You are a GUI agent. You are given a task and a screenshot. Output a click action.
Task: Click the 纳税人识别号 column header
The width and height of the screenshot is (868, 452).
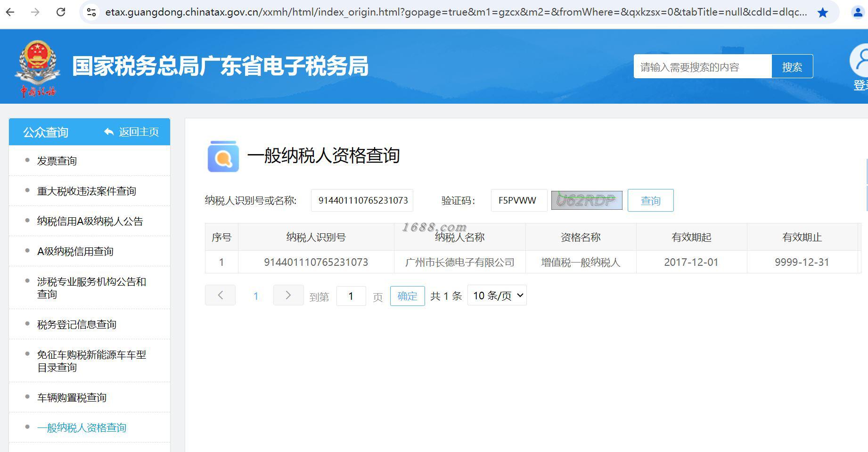pyautogui.click(x=316, y=237)
